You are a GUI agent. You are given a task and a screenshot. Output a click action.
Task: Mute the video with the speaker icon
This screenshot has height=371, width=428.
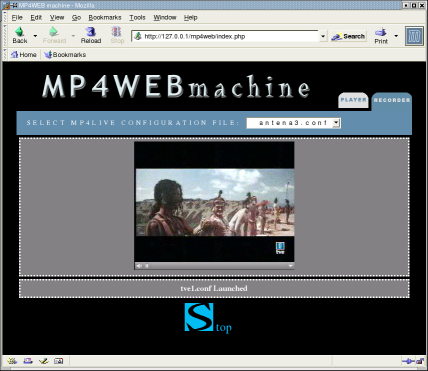139,266
